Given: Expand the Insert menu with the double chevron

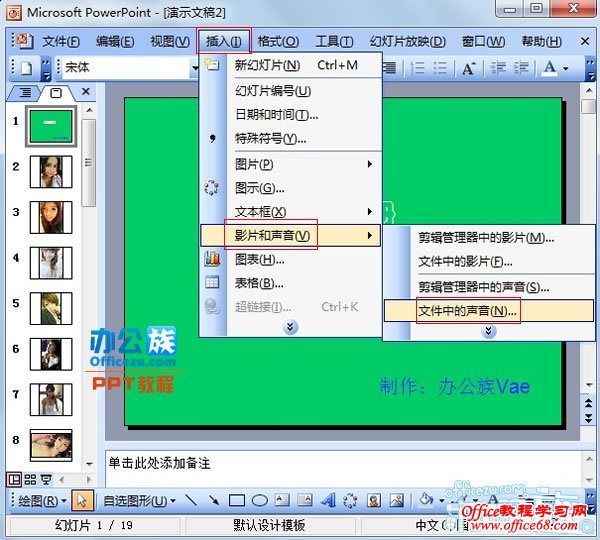Looking at the screenshot, I should (290, 326).
